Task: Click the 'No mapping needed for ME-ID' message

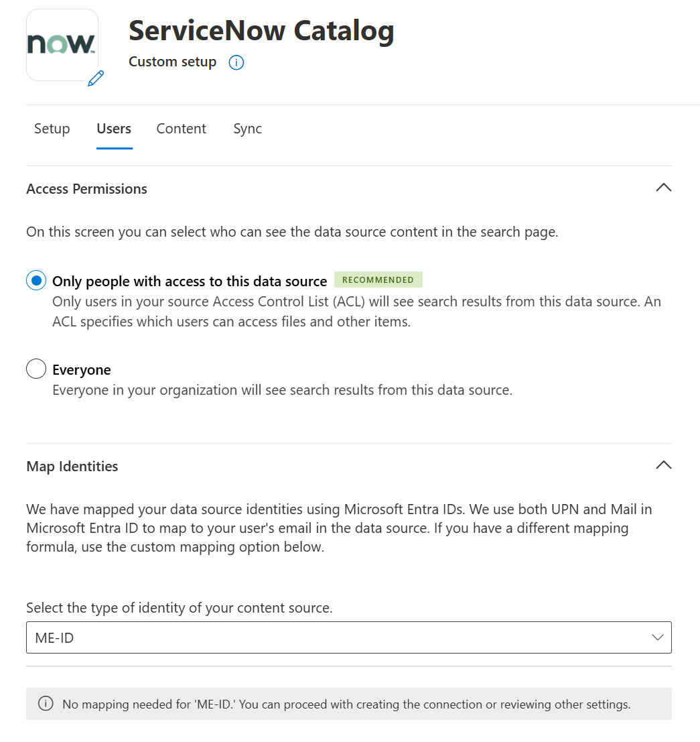Action: coord(346,704)
